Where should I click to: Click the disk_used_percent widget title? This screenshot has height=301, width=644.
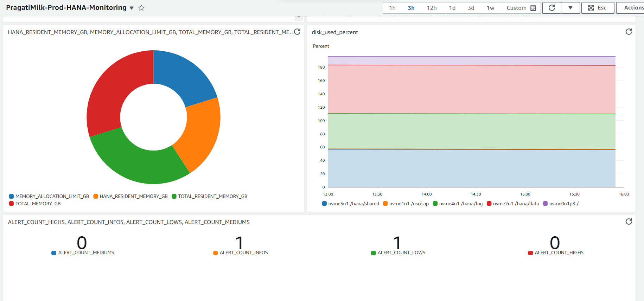point(335,32)
